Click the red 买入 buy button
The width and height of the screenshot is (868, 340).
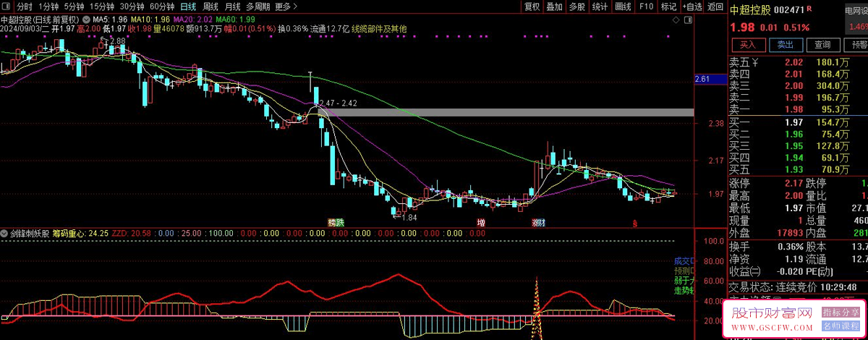click(747, 45)
